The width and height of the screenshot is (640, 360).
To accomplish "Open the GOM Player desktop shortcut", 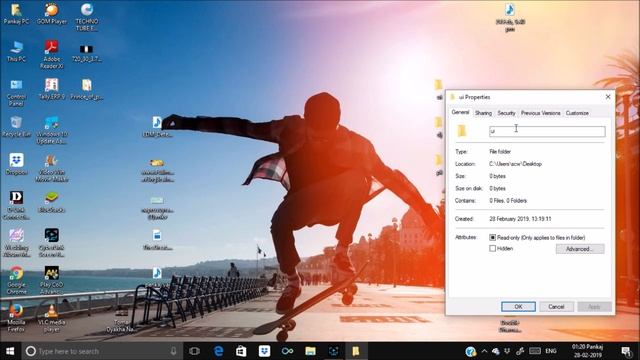I will tap(51, 14).
